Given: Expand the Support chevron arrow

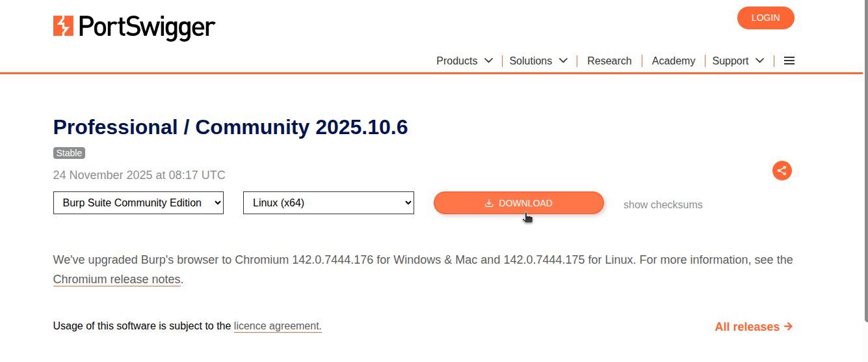Looking at the screenshot, I should pyautogui.click(x=759, y=61).
